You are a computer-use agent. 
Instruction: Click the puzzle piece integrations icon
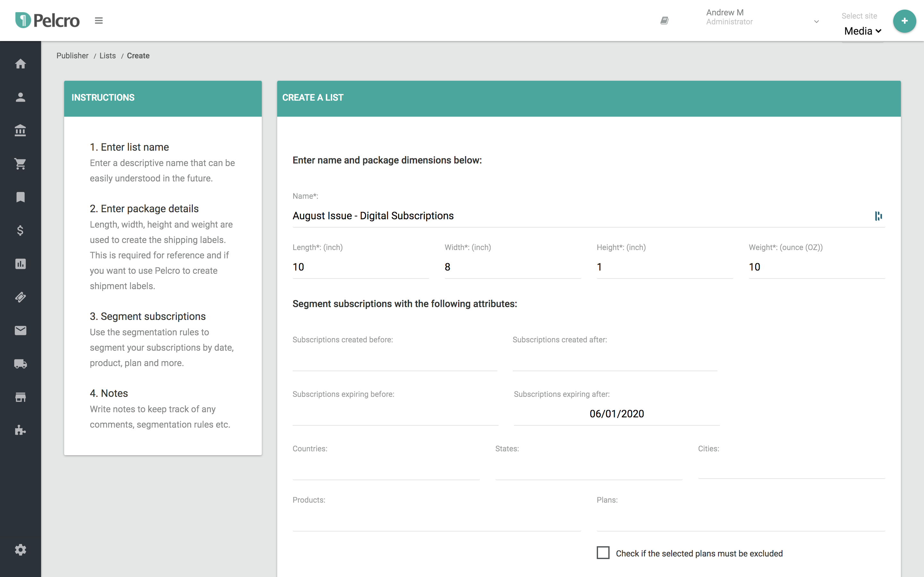[20, 431]
